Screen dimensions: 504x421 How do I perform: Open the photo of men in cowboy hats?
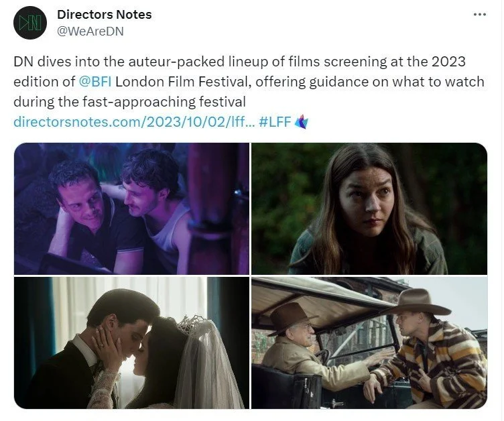[369, 343]
